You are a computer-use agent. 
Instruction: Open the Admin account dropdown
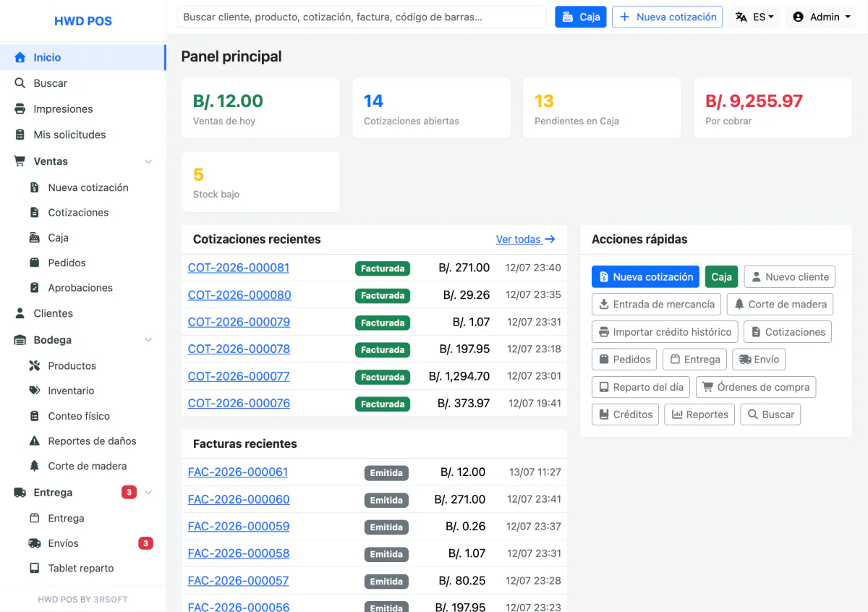821,17
